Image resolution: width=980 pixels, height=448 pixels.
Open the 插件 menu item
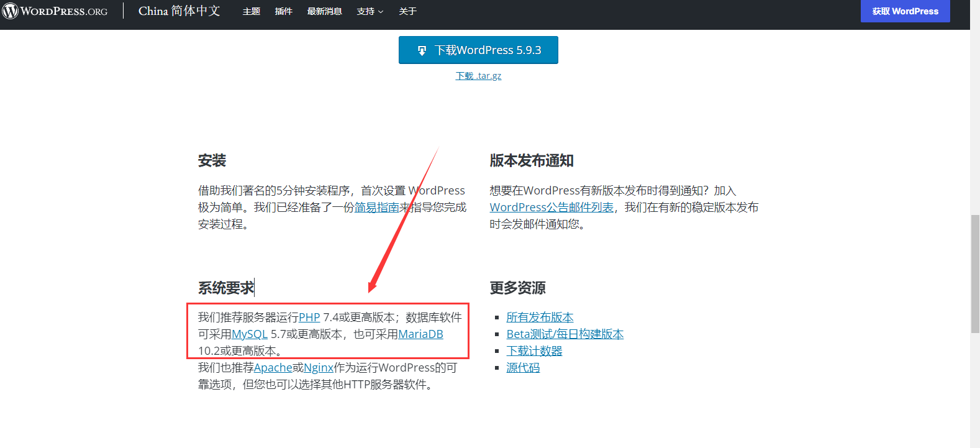pos(283,11)
